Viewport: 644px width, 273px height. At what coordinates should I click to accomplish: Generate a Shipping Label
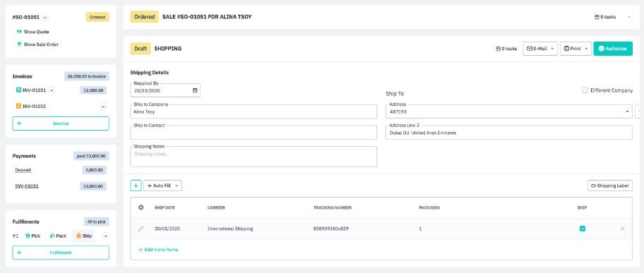pyautogui.click(x=610, y=186)
